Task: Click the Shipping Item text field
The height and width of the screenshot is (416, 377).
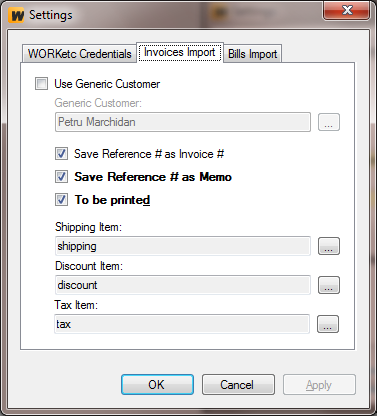Action: pyautogui.click(x=183, y=246)
